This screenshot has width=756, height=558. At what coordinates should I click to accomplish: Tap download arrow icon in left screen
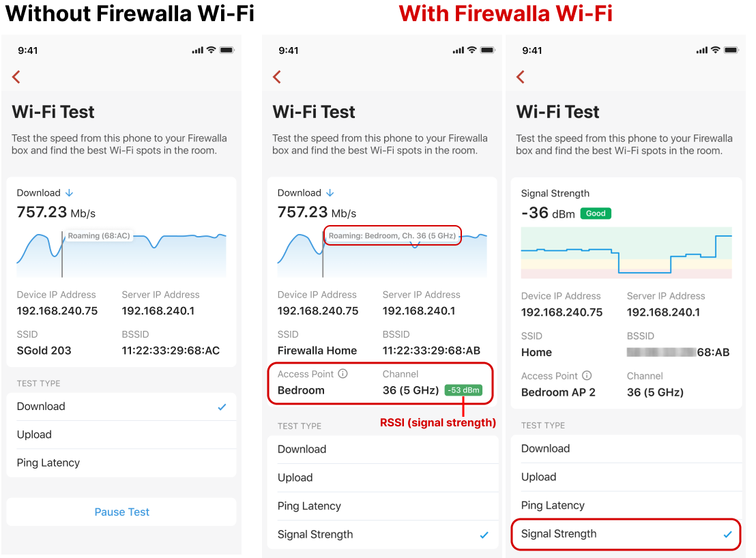point(69,193)
